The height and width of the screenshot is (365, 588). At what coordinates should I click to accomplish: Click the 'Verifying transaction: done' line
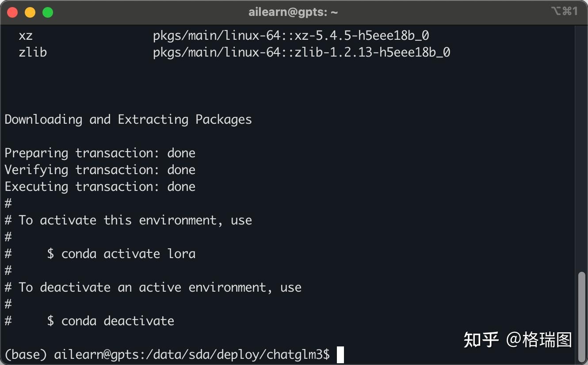point(100,170)
